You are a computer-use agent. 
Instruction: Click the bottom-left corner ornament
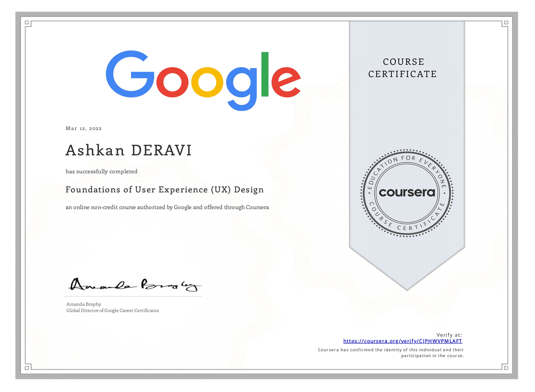point(27,368)
